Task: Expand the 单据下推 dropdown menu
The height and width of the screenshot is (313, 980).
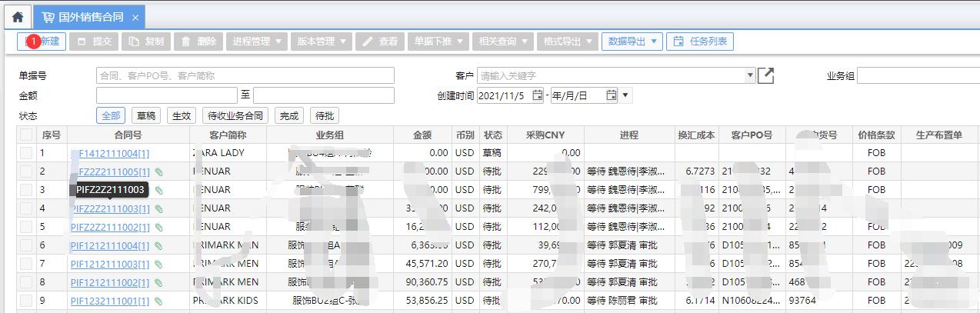Action: click(438, 42)
